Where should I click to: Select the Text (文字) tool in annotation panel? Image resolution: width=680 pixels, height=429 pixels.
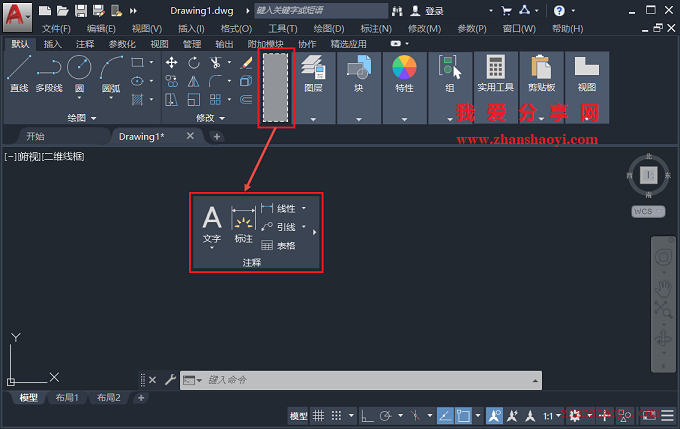click(x=212, y=226)
